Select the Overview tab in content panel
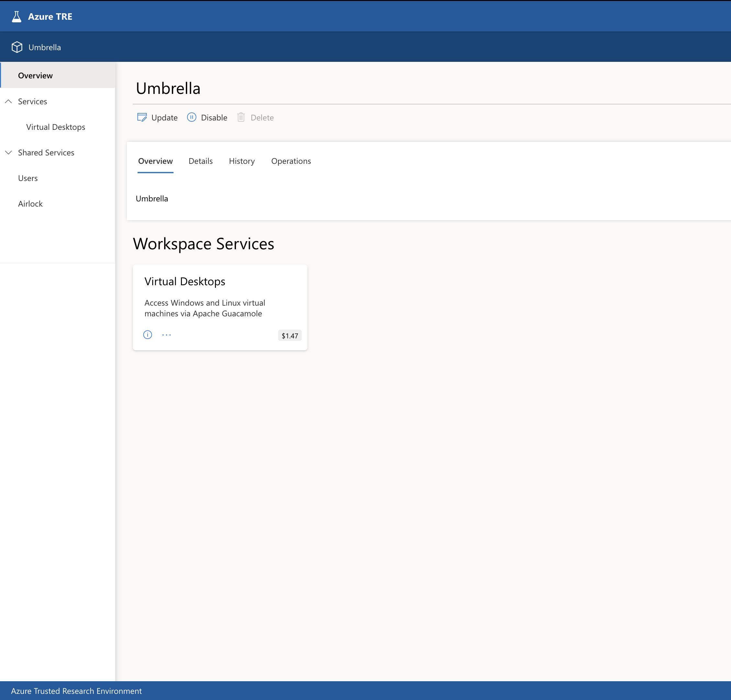 tap(155, 161)
